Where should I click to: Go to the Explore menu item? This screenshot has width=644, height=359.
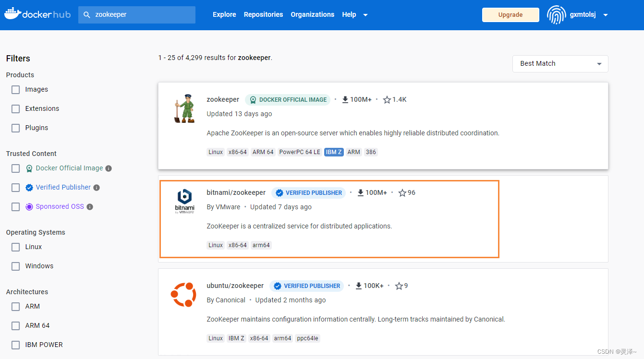pyautogui.click(x=224, y=14)
